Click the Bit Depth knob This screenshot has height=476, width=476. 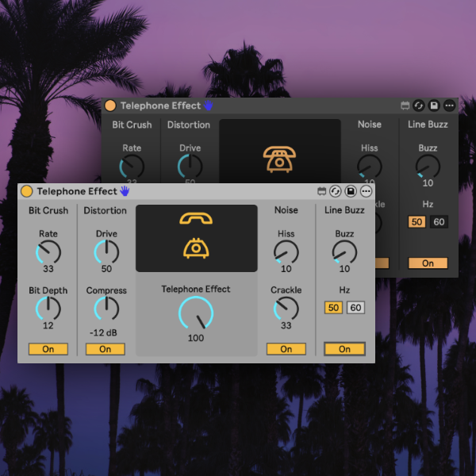click(x=48, y=309)
